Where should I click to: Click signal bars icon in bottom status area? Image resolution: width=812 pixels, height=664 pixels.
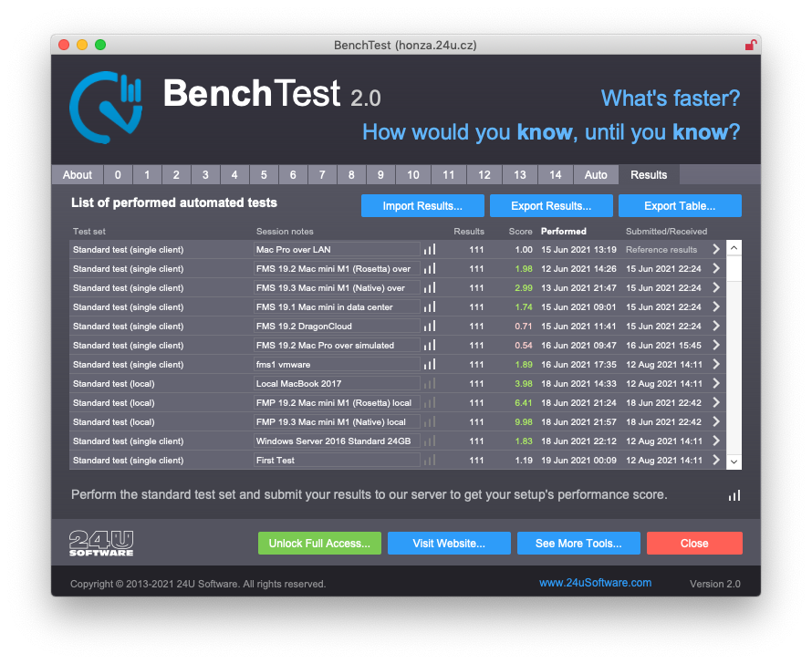tap(734, 495)
